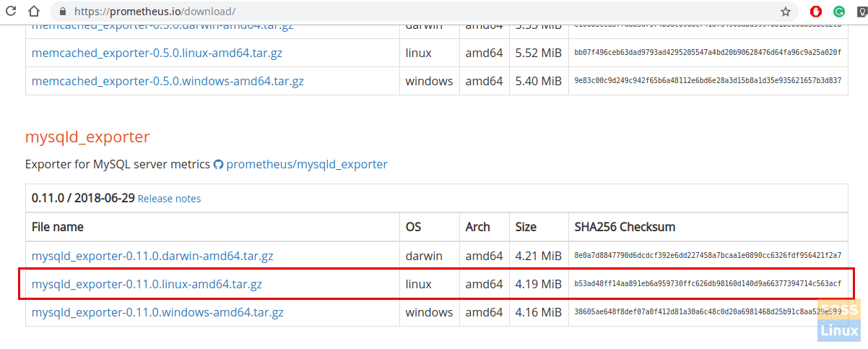868x349 pixels.
Task: Click the 5.52 MiB size cell
Action: pyautogui.click(x=539, y=53)
